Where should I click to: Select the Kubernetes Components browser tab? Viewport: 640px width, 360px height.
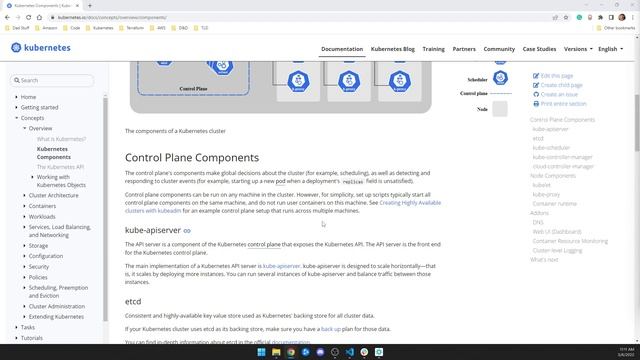pos(41,6)
